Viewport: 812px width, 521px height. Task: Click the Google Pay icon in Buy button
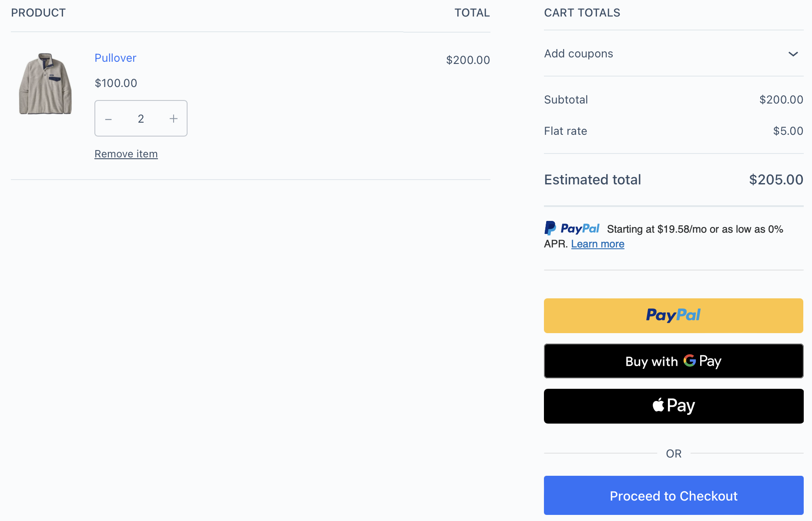[x=689, y=361]
